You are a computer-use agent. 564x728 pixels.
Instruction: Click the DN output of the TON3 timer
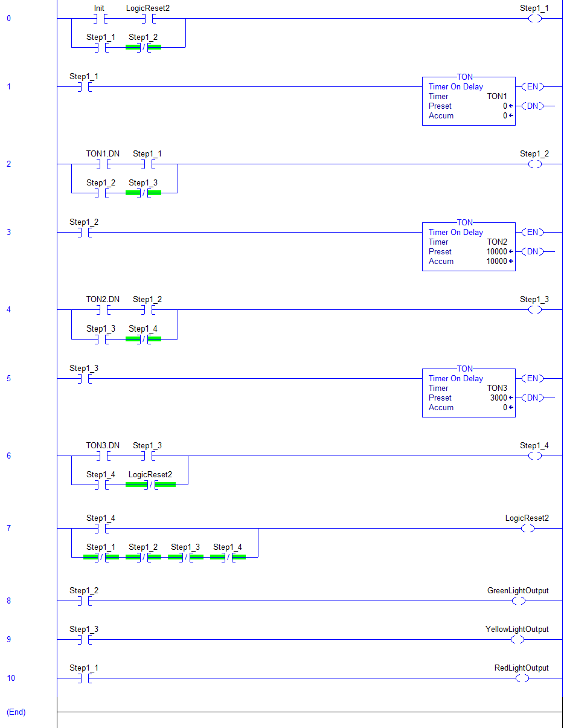click(534, 398)
